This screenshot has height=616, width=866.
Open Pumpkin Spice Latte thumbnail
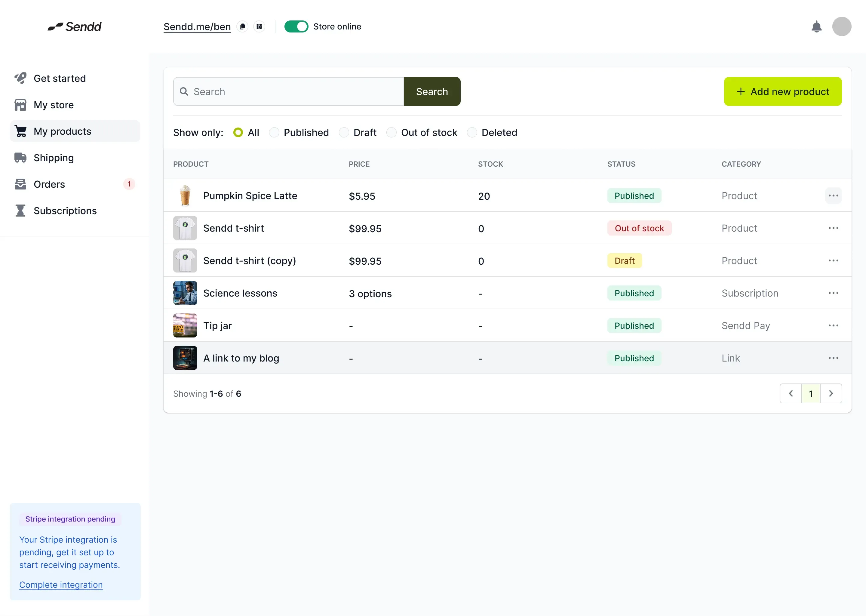click(x=185, y=196)
